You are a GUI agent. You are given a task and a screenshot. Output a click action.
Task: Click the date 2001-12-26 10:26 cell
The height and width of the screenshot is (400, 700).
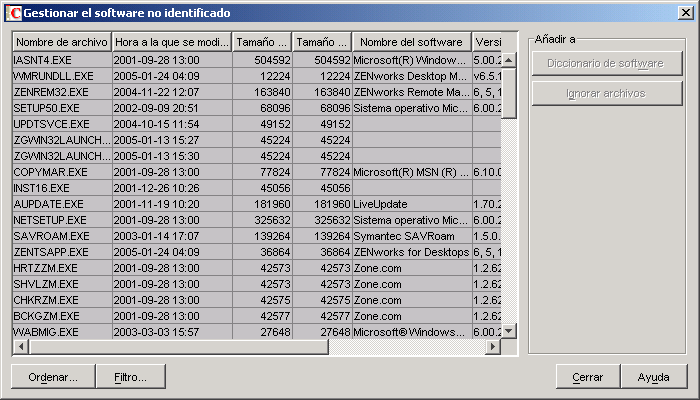(x=172, y=188)
